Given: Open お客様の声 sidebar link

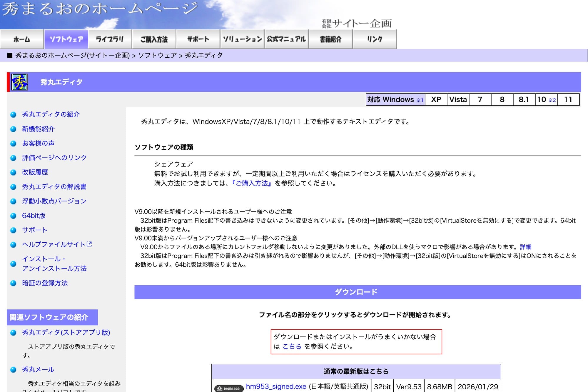Looking at the screenshot, I should click(x=38, y=143).
